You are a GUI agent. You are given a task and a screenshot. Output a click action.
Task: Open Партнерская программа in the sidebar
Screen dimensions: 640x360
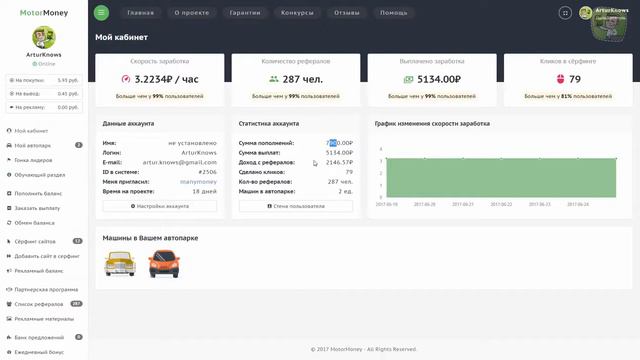pyautogui.click(x=46, y=290)
